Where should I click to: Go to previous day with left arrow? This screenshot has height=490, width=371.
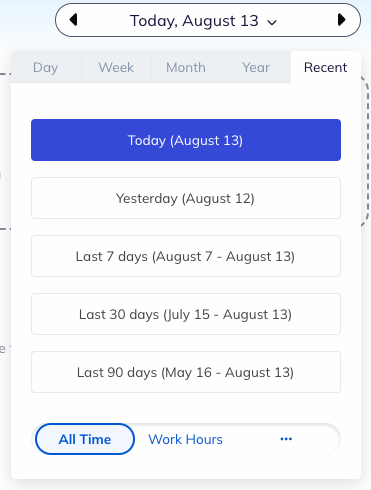[x=73, y=20]
